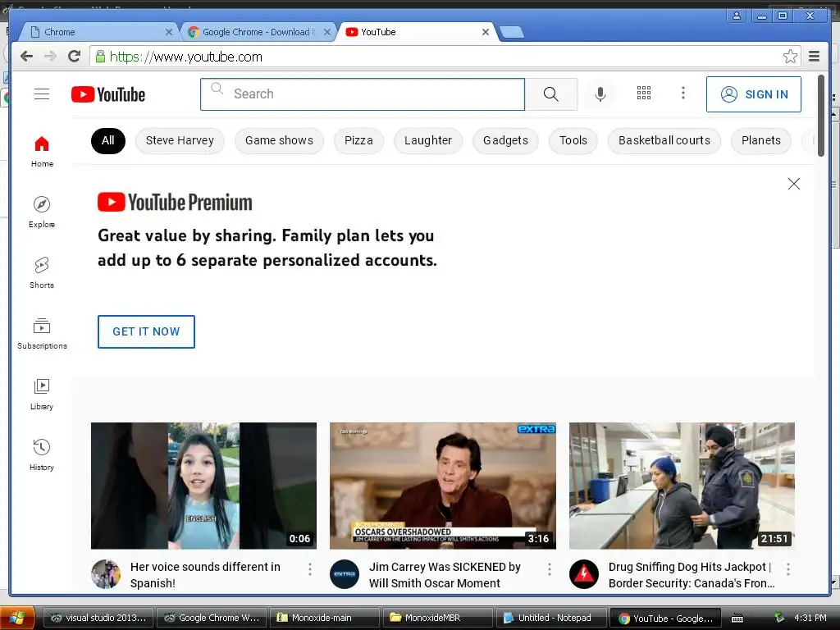
Task: Open the Spanish voice video channel avatar
Action: [106, 574]
